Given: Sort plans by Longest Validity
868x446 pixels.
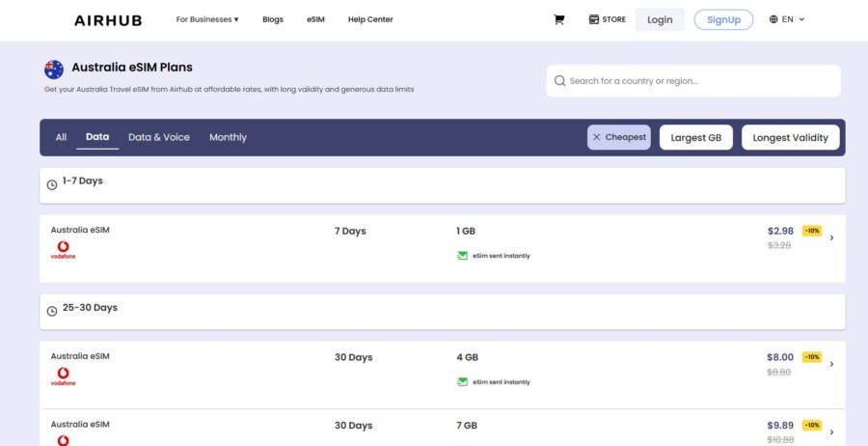Looking at the screenshot, I should pos(791,137).
